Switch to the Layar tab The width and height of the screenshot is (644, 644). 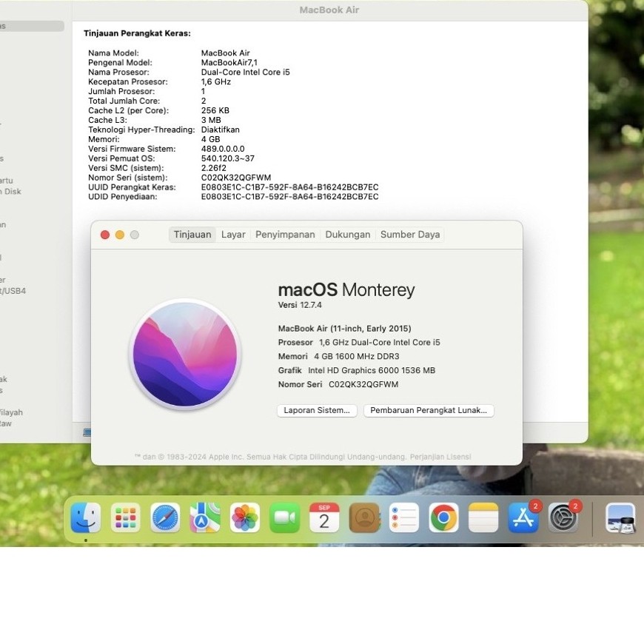(233, 235)
